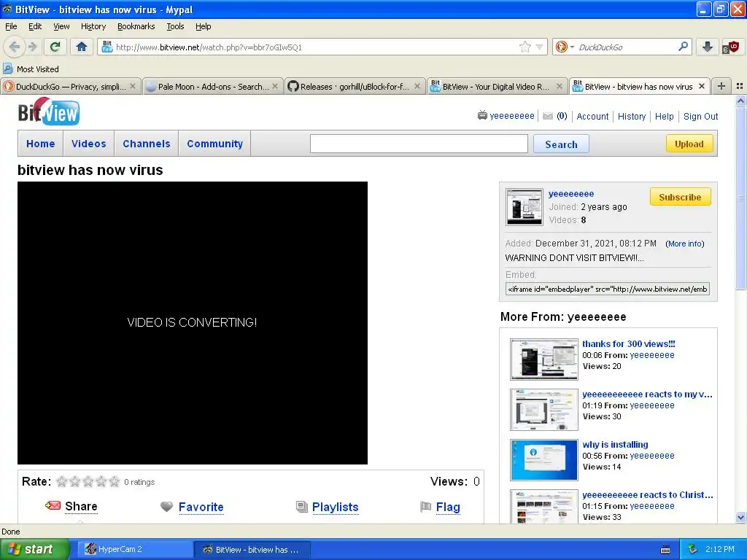
Task: Open the DuckDuckGo search engine selector
Action: [x=565, y=47]
